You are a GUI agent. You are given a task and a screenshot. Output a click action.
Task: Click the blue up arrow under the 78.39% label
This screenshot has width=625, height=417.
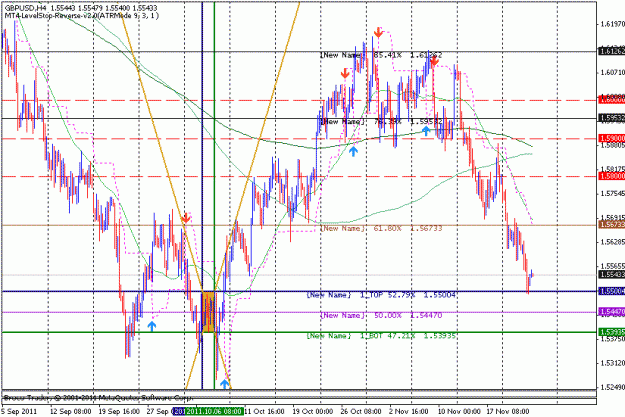426,130
